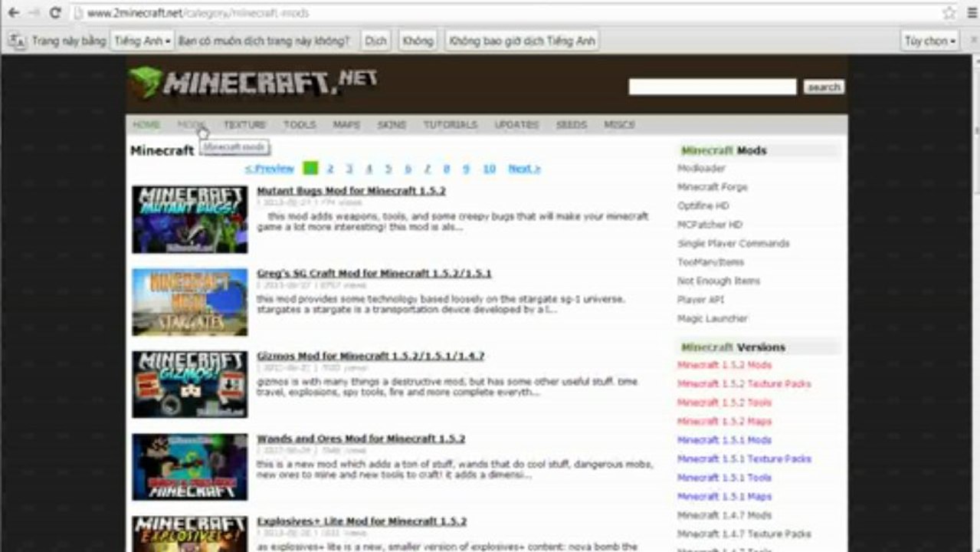980x552 pixels.
Task: Click the < Preview pagination link
Action: (x=270, y=169)
